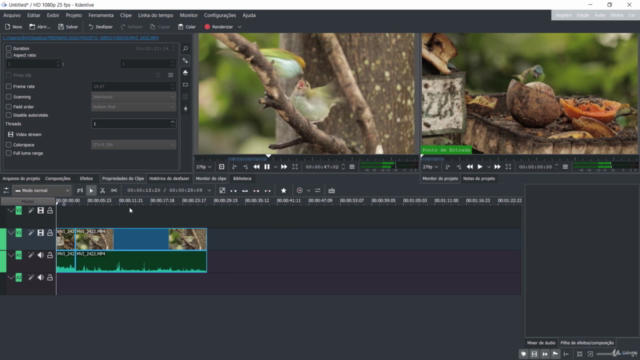
Task: Click the Novo toolbar button
Action: 13,27
